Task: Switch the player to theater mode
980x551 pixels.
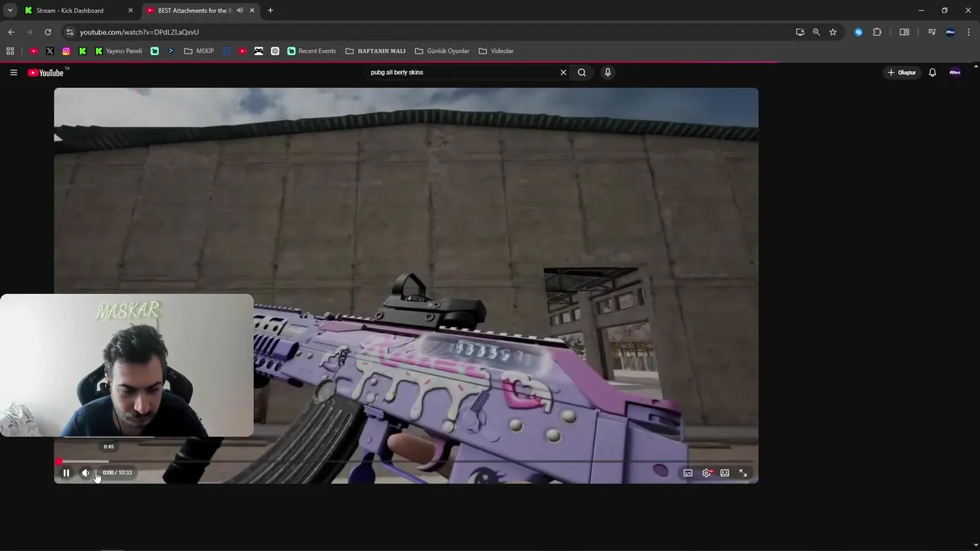Action: click(724, 473)
